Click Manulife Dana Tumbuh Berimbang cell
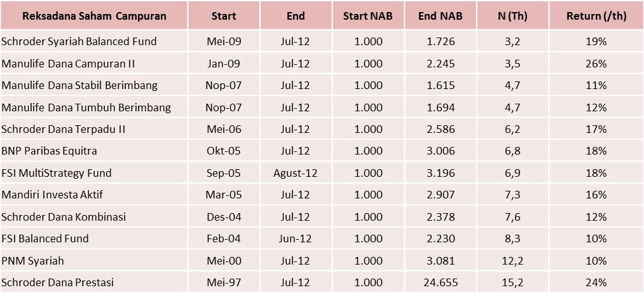 tap(86, 107)
